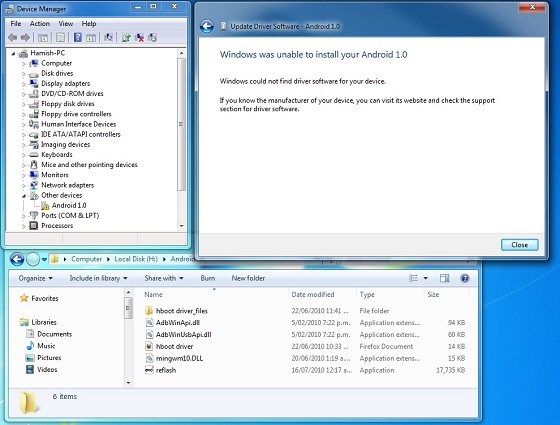
Task: Select Human Interface Devices tree item
Action: click(79, 124)
